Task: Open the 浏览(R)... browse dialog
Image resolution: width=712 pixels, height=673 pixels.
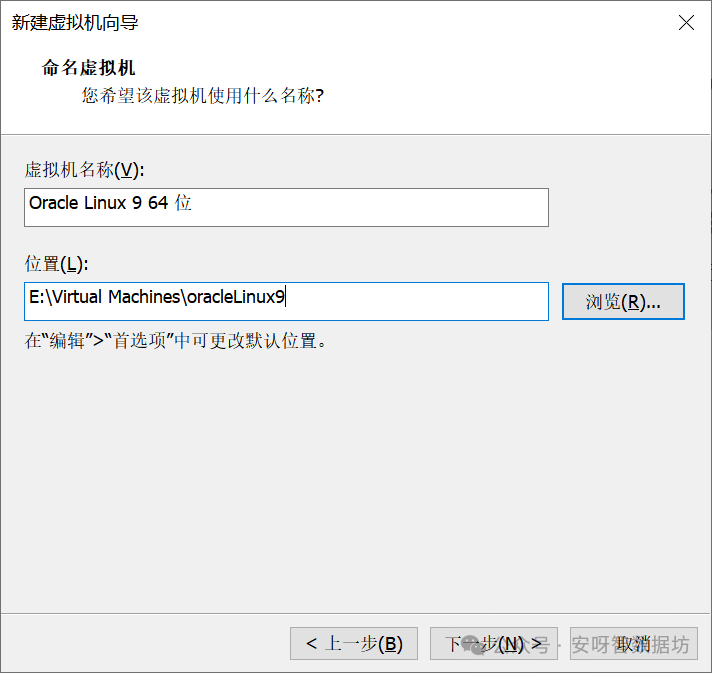Action: (x=623, y=302)
